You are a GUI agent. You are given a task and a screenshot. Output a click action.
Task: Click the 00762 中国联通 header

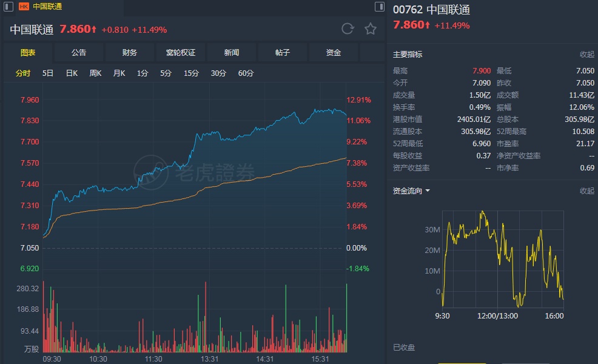pos(431,10)
